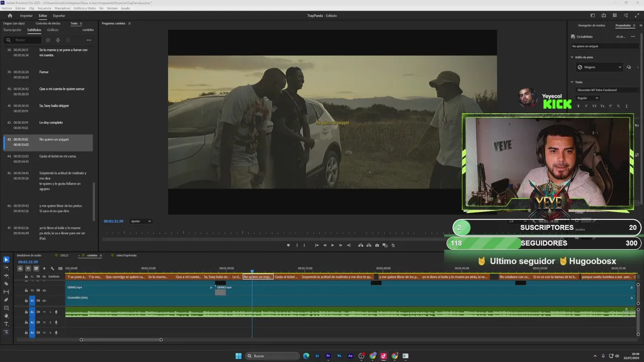Open the videoTrapPanda sequence tab
The image size is (644, 362).
click(126, 255)
